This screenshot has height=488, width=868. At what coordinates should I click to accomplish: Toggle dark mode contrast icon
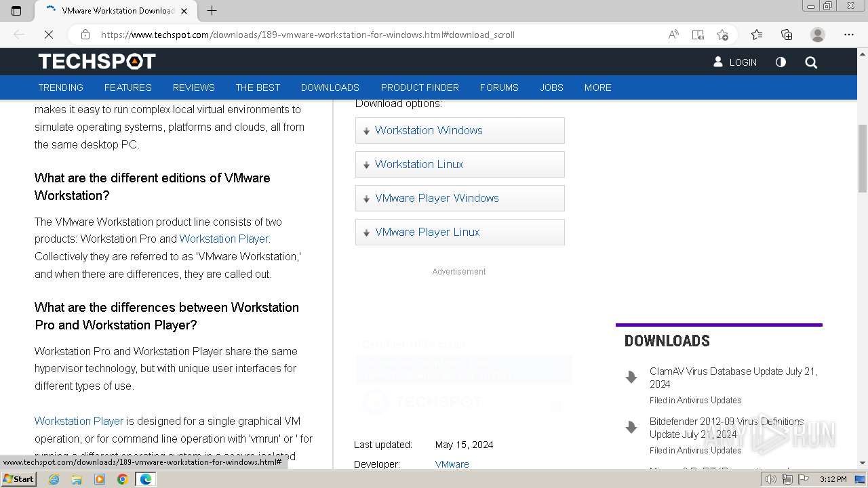781,62
